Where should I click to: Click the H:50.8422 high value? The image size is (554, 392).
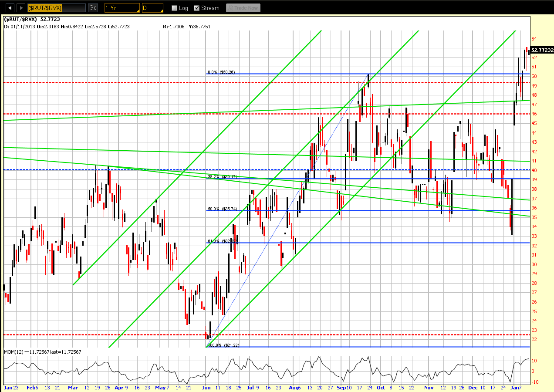click(73, 27)
